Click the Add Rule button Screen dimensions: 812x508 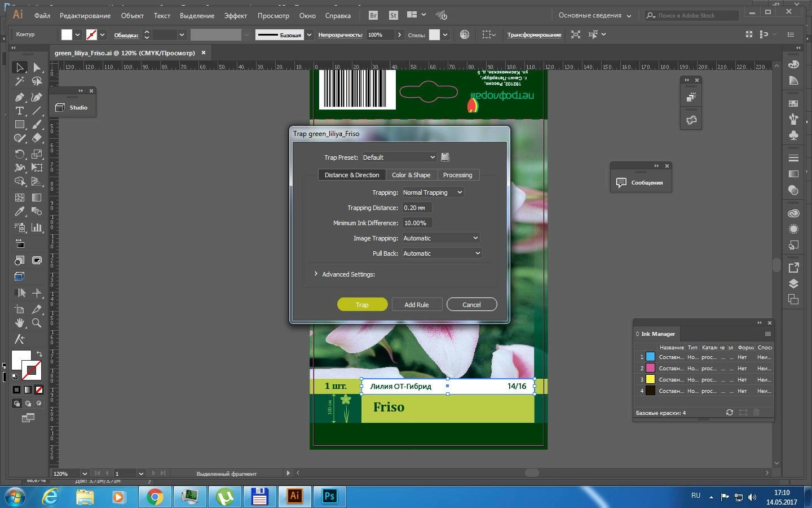click(x=417, y=304)
